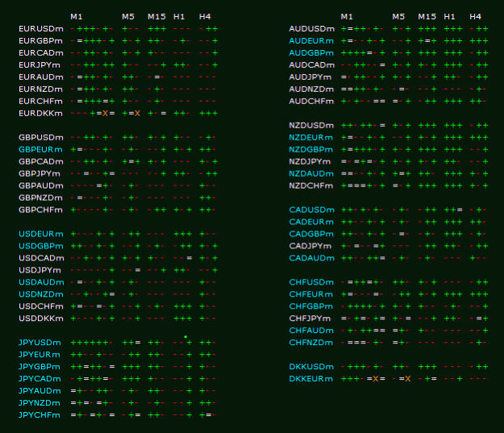
Task: Click NZDJPYm symbol label
Action: click(x=310, y=162)
